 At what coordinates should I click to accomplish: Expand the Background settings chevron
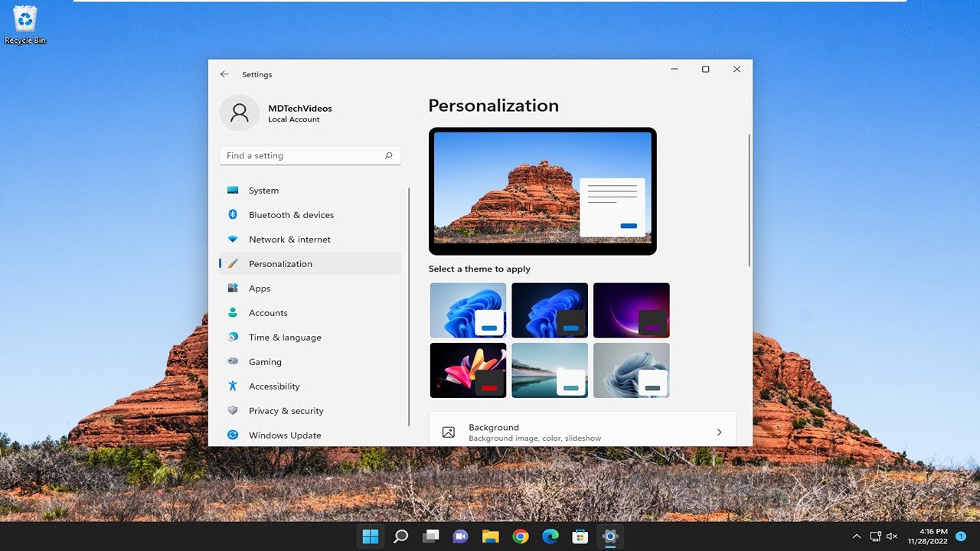click(x=719, y=432)
